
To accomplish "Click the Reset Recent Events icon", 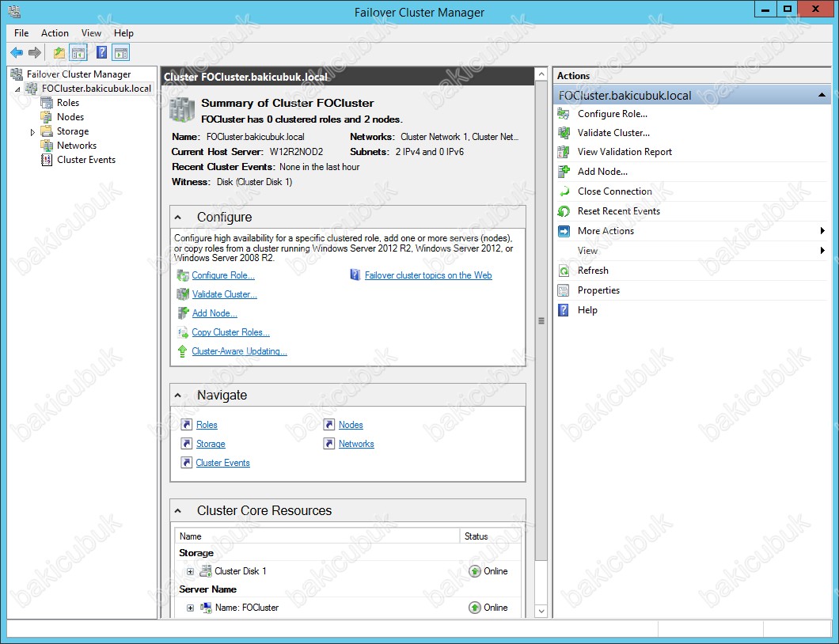I will pos(564,211).
